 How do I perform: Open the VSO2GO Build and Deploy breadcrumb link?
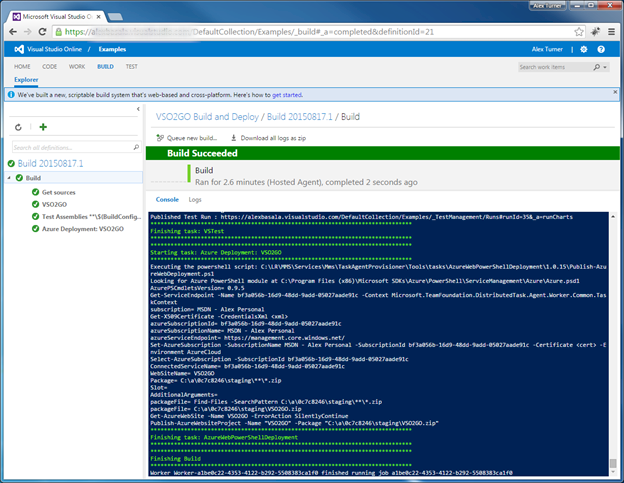[207, 117]
